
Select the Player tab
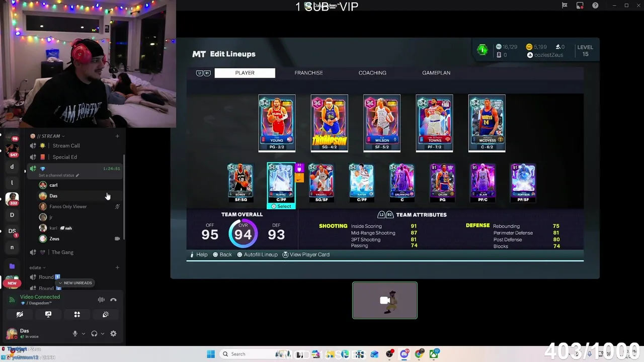point(245,73)
